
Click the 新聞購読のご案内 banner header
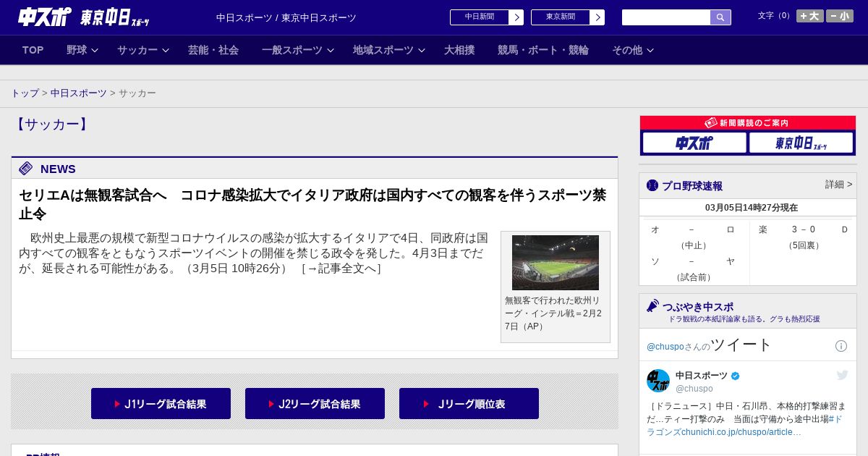748,123
